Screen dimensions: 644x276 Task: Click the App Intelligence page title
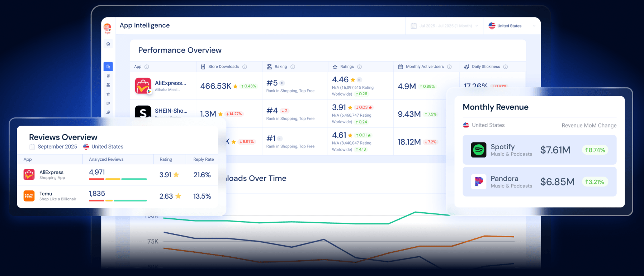(x=145, y=25)
